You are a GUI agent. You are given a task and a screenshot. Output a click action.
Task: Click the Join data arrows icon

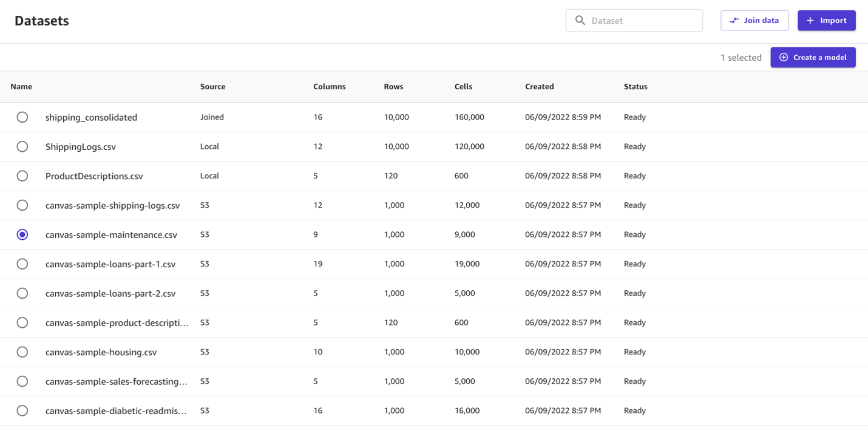pos(734,21)
